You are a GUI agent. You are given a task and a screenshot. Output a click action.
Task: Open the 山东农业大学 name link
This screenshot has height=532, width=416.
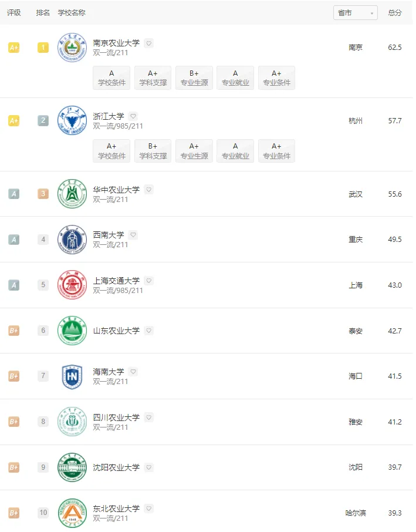coord(116,331)
